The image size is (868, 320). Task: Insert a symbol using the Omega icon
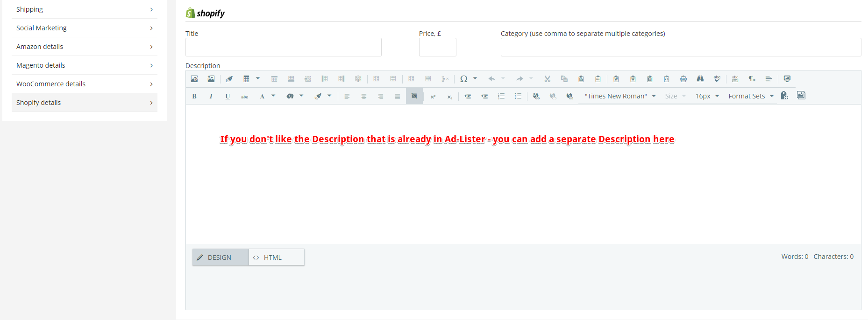tap(463, 79)
